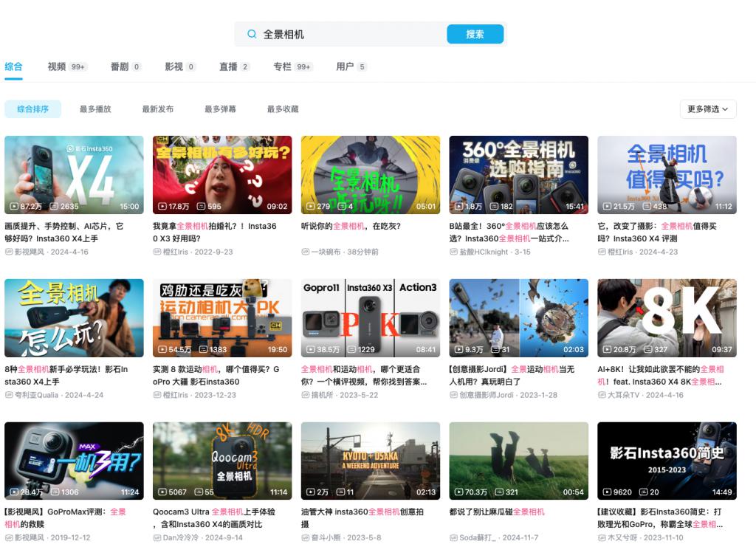Open the title 听说你的全景相机，在吃灰？
This screenshot has height=547, width=756.
point(351,226)
